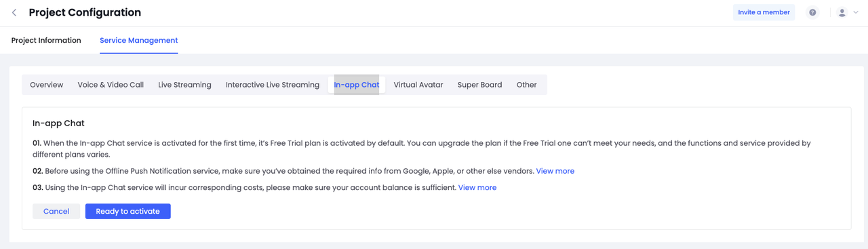Click the back arrow beside Project Configuration
The width and height of the screenshot is (868, 249).
14,12
